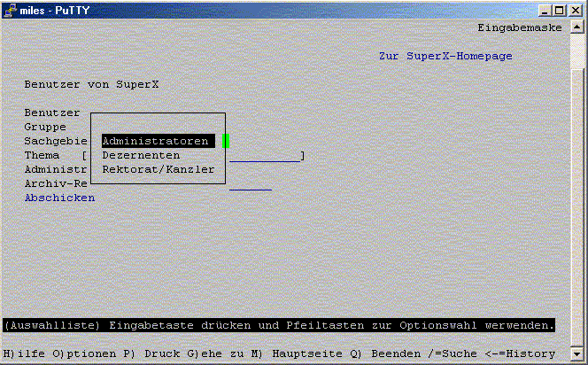Click H)ilfe in the bottom command line
Image resolution: width=588 pixels, height=365 pixels.
pyautogui.click(x=24, y=353)
